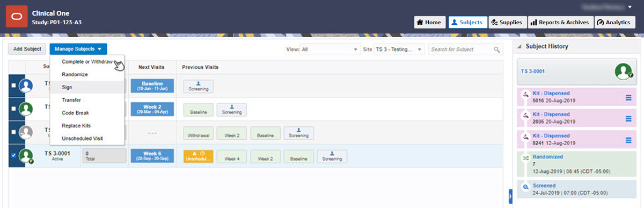The width and height of the screenshot is (644, 208).
Task: Select Code Break menu item
Action: coord(87,113)
